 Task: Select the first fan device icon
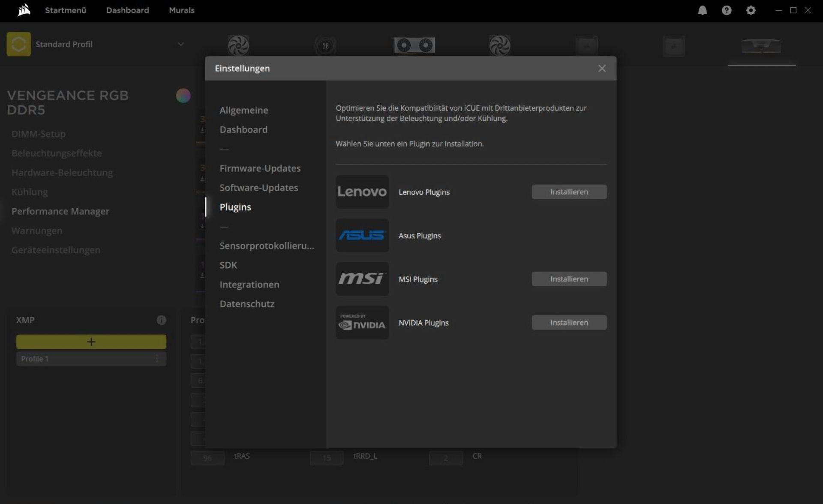coord(238,45)
